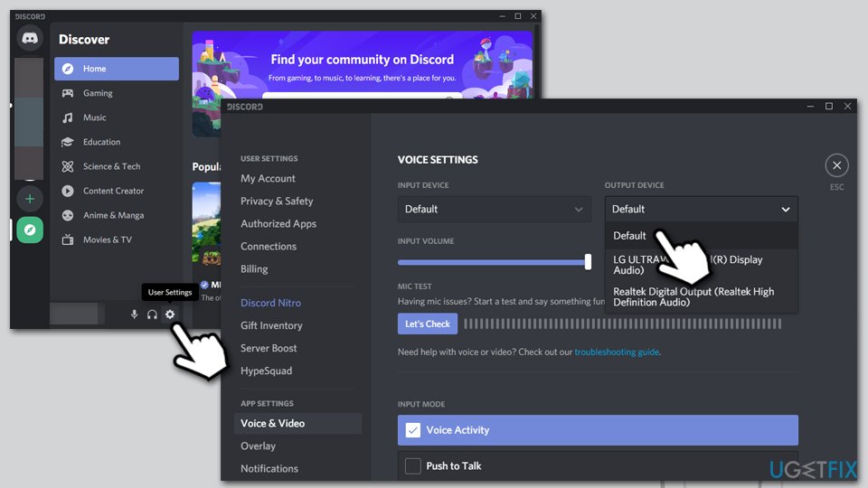The image size is (868, 488).
Task: Select Voice & Video settings
Action: 297,423
